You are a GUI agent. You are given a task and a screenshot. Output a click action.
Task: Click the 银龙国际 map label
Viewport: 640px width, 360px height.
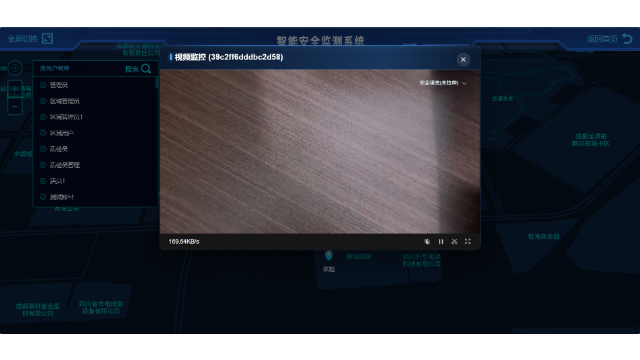[359, 256]
